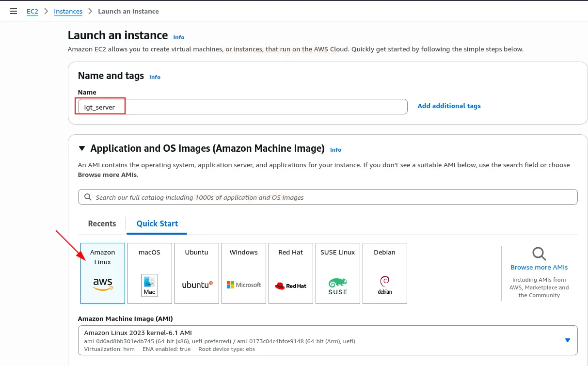Select the Ubuntu OS image
The image size is (588, 366).
(x=196, y=273)
